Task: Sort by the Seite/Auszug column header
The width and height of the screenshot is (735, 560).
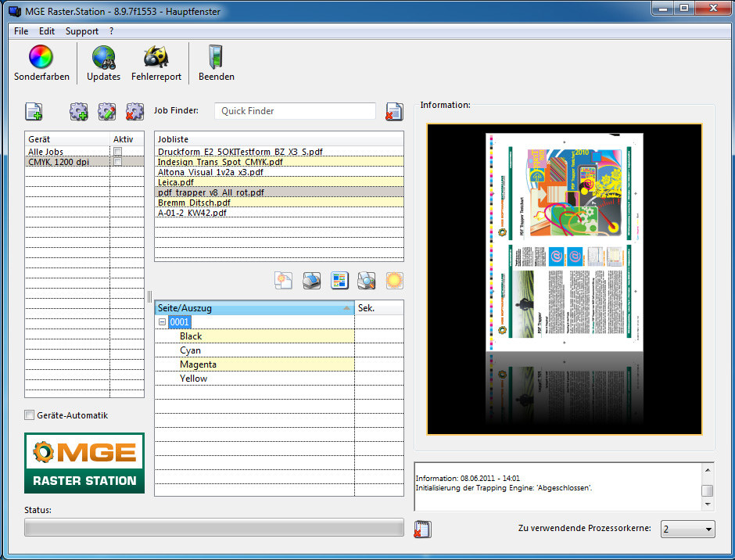Action: (255, 308)
